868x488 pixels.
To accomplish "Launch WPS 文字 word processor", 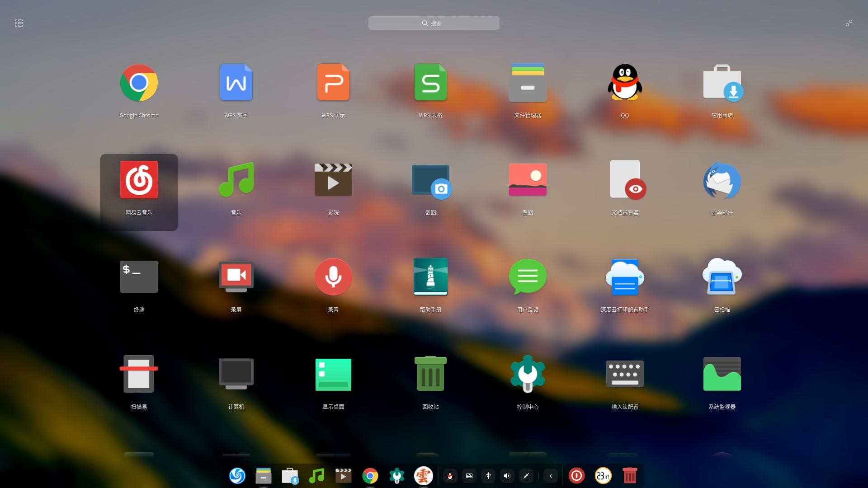I will pos(236,83).
